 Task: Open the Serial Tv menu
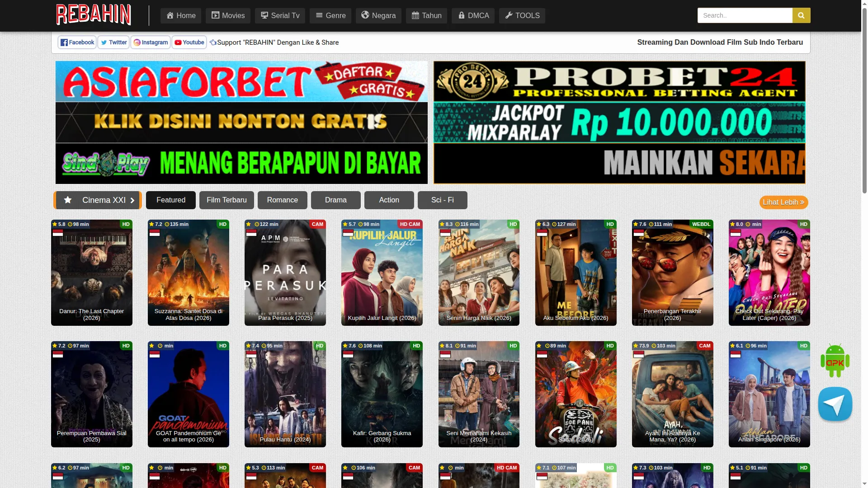click(x=280, y=16)
